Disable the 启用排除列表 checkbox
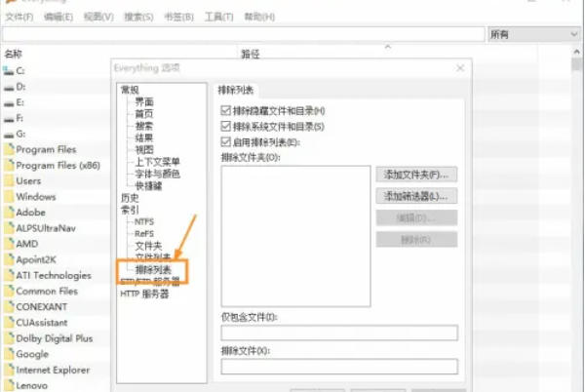Viewport: 585px width, 392px height. 227,142
